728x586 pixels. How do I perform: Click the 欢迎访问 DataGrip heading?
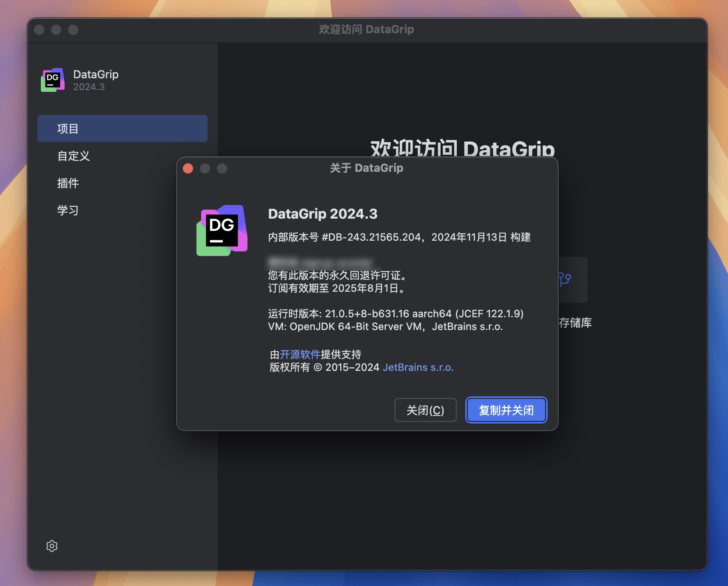click(463, 148)
